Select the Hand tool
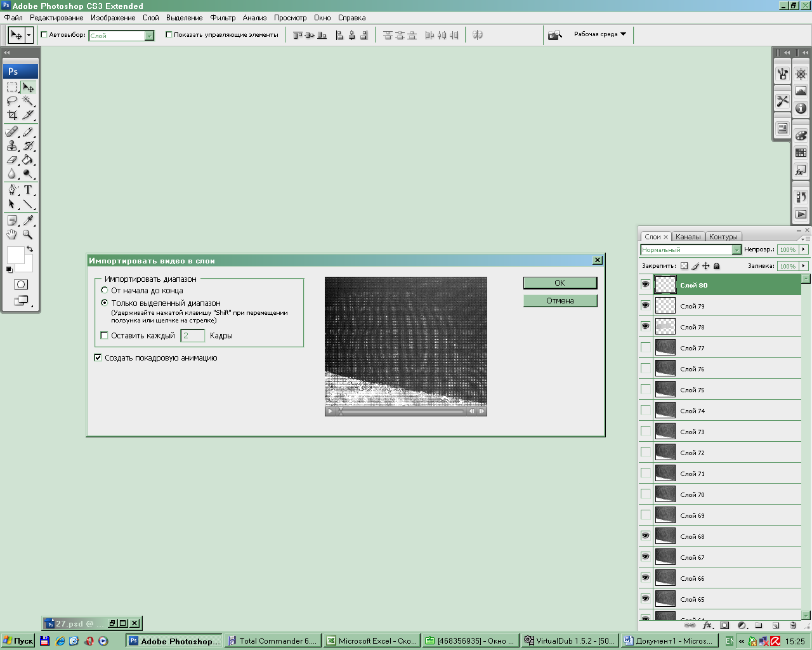 (12, 234)
